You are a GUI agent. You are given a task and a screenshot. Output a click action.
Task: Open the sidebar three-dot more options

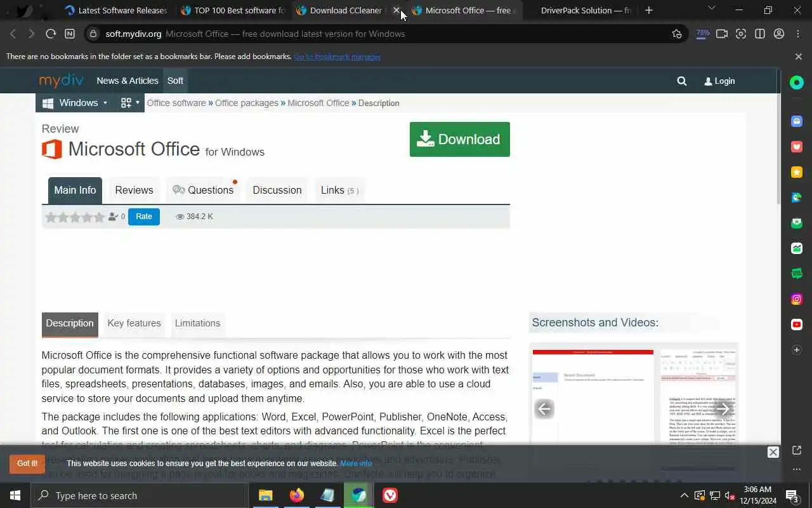click(797, 469)
